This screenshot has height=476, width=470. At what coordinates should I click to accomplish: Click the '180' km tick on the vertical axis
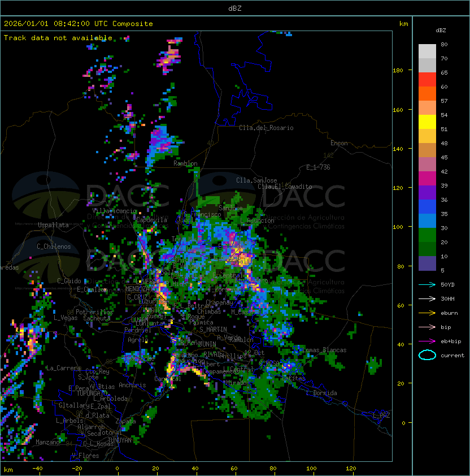[398, 70]
